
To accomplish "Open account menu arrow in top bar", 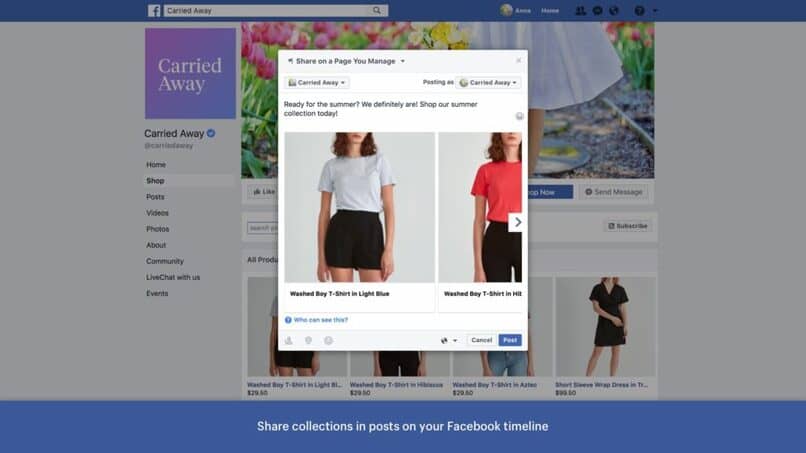I will [655, 10].
